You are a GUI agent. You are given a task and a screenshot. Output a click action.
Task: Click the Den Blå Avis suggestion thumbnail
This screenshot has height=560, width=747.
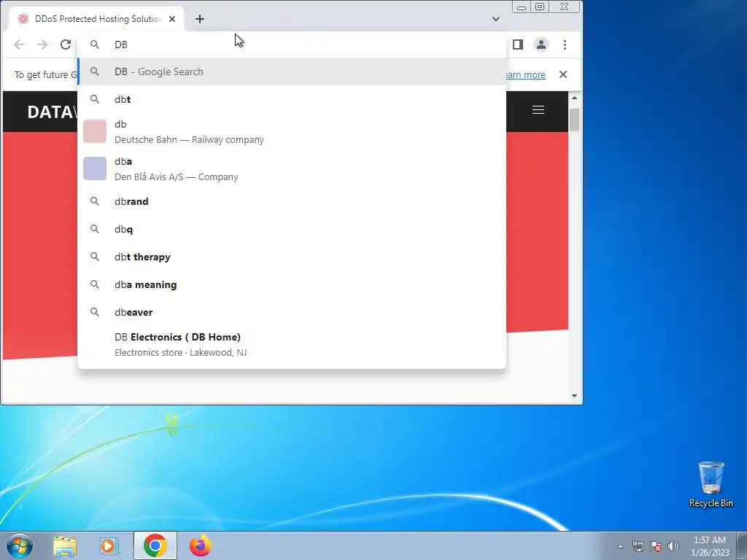95,168
